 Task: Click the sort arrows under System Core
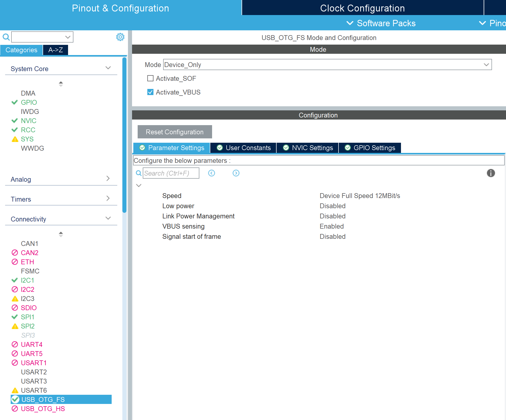[x=61, y=84]
